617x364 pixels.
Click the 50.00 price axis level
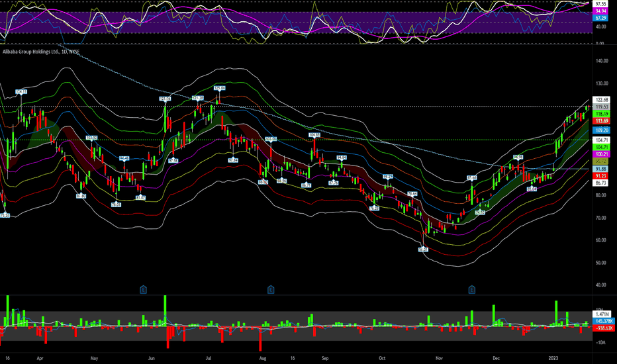(x=602, y=263)
